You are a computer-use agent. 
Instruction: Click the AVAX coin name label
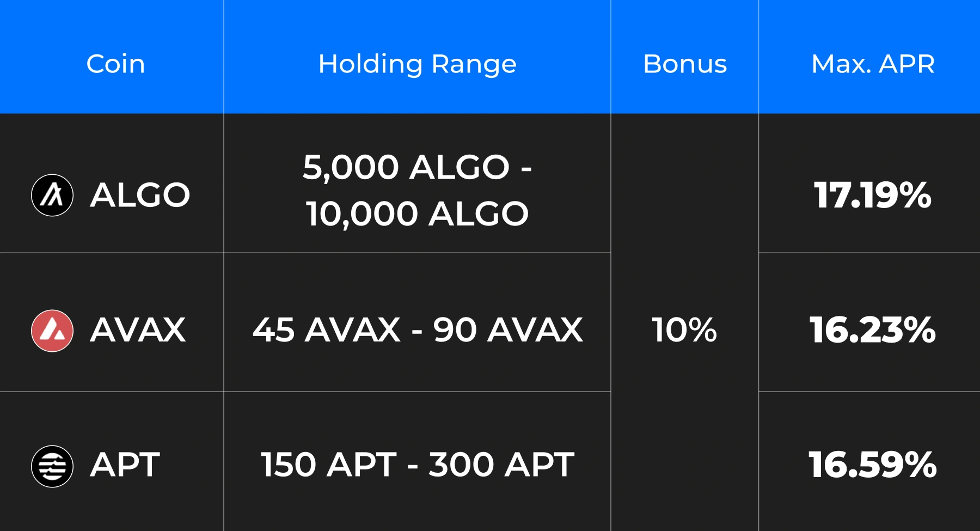(x=138, y=330)
